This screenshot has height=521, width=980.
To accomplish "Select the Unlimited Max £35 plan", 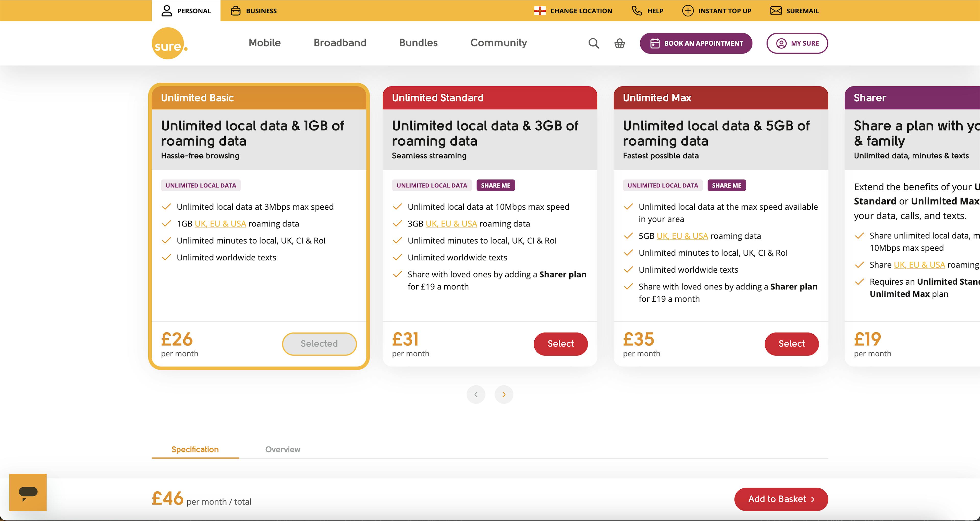I will [791, 344].
